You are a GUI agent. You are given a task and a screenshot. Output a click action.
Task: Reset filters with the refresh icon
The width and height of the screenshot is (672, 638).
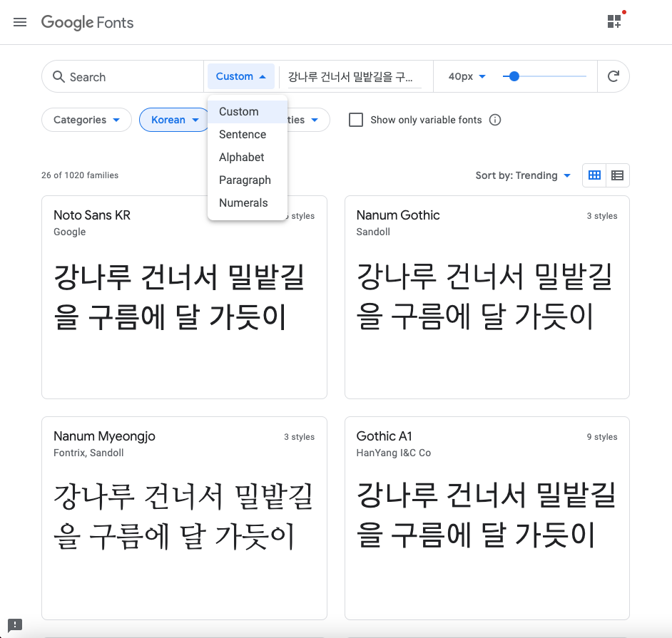pos(614,76)
